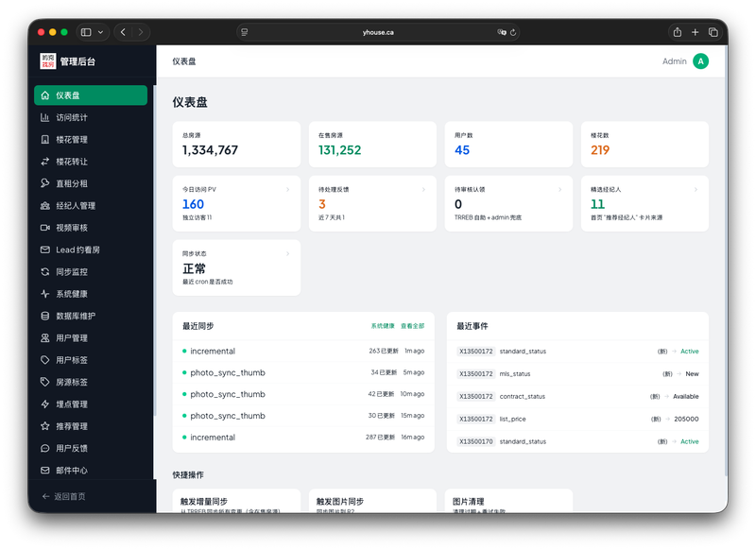This screenshot has height=550, width=756.
Task: Click the 触发图片同步 quick action
Action: click(x=372, y=501)
